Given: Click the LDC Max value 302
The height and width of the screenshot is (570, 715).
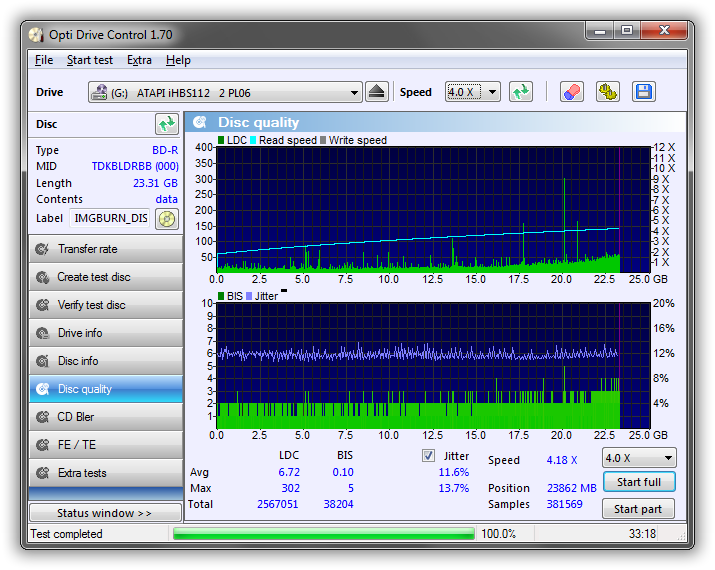Looking at the screenshot, I should (290, 488).
